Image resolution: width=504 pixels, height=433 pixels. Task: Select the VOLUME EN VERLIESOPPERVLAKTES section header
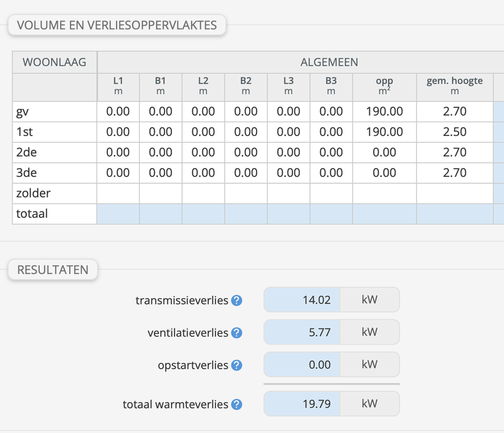[x=117, y=26]
